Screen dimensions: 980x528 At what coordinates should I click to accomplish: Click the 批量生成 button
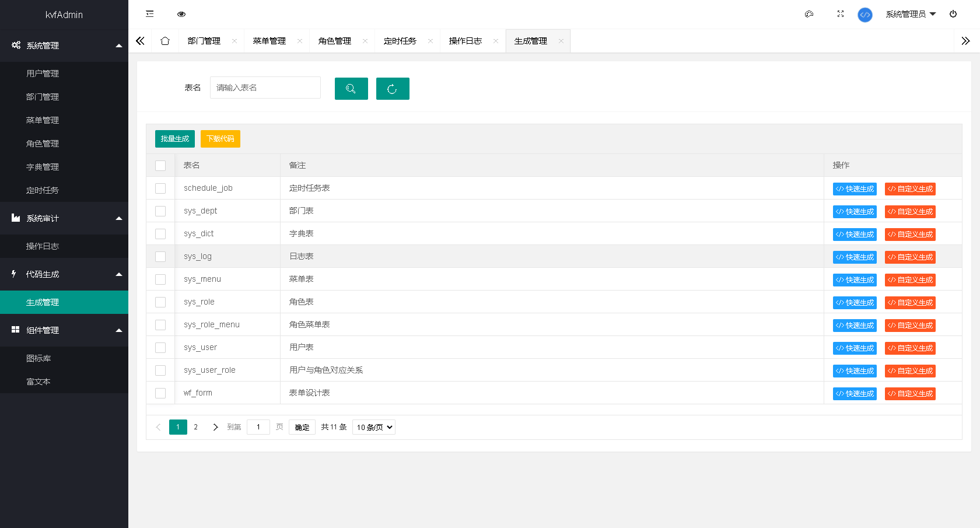click(x=174, y=138)
